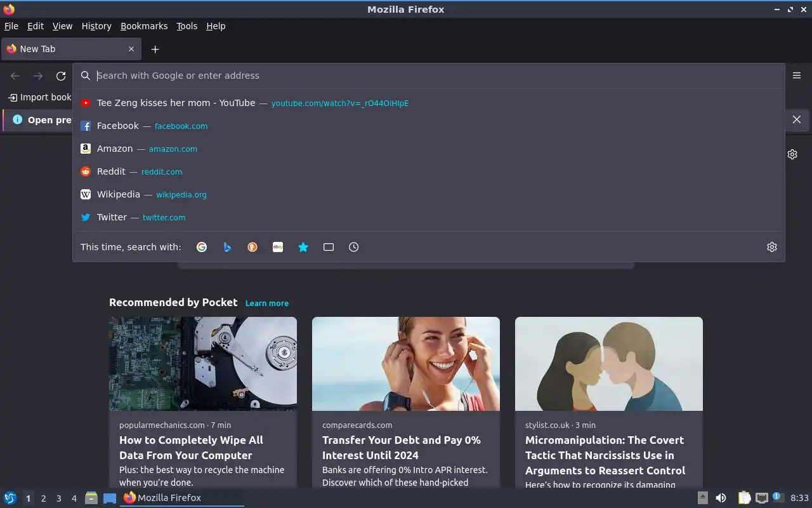Open network status tray icon
This screenshot has width=812, height=508.
[762, 498]
